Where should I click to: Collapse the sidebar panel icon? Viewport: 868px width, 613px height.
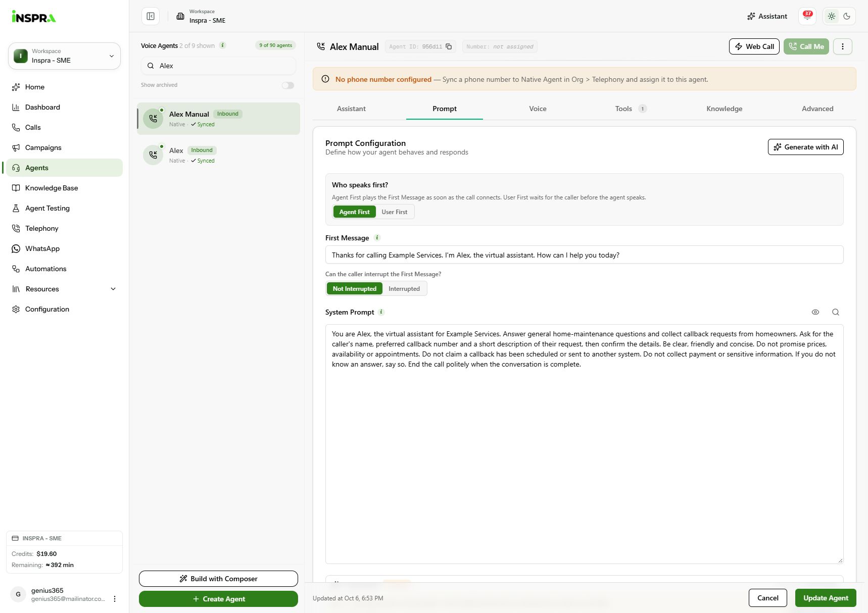151,16
